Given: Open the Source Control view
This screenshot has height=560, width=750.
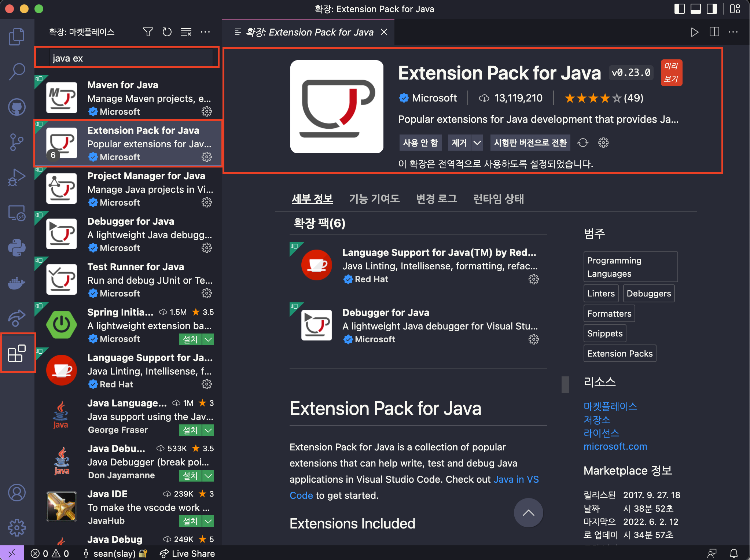Looking at the screenshot, I should pos(16,142).
